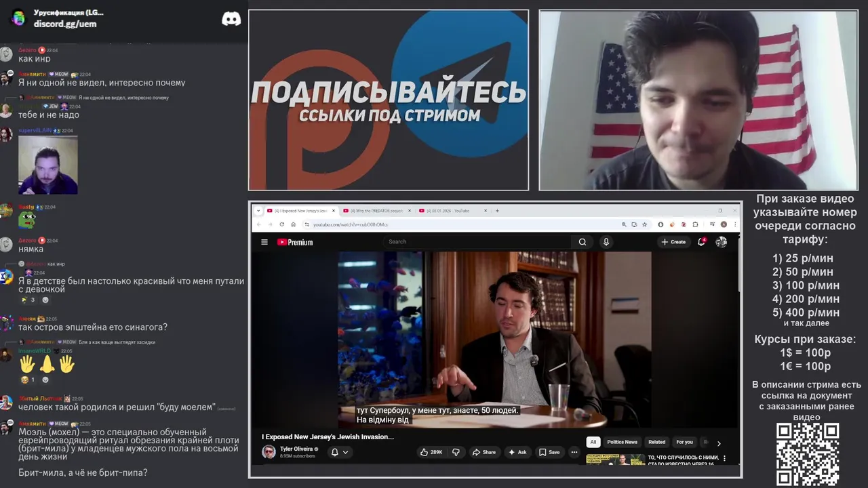The image size is (868, 488).
Task: Select the Politics News chip
Action: [622, 442]
